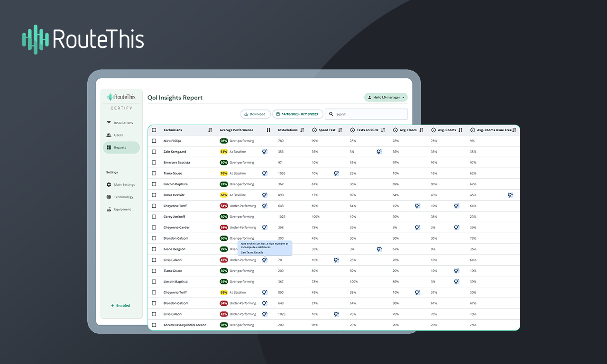This screenshot has width=607, height=364.
Task: Open Zain Korsgaard's performance insight lightbulb
Action: tap(265, 152)
